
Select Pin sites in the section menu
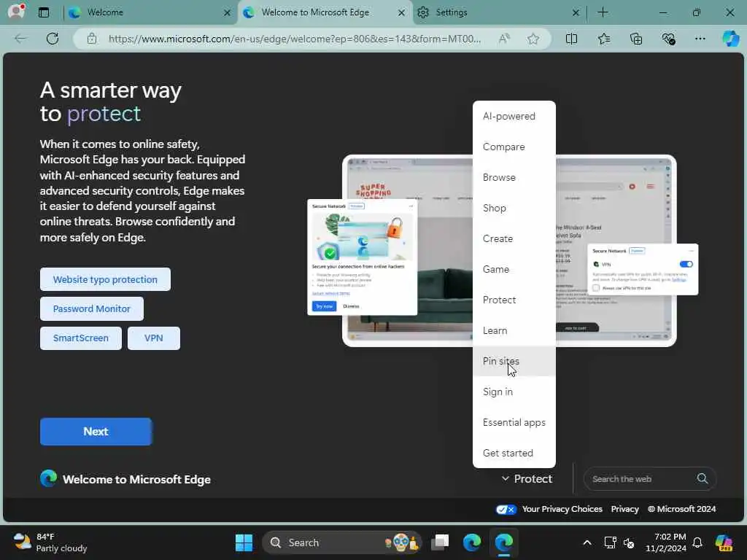[514, 361]
